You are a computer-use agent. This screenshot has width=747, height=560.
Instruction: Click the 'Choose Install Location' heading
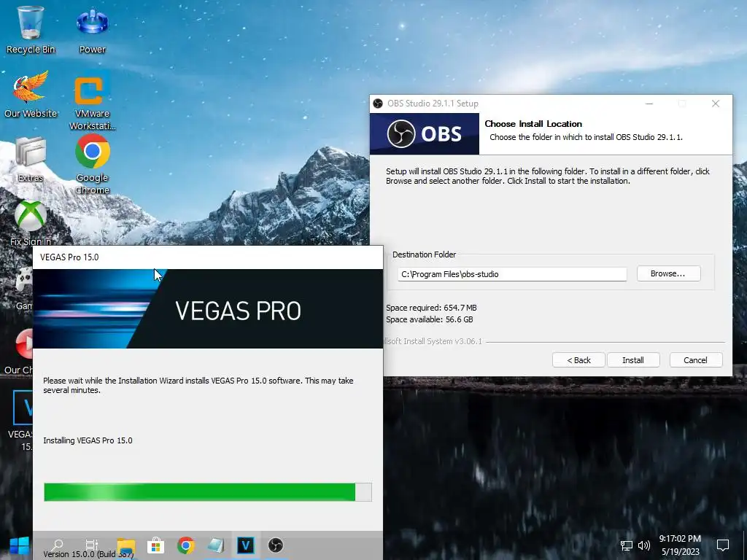[533, 124]
